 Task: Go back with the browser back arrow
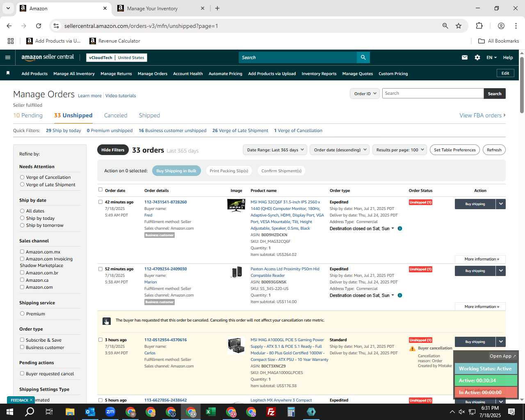tap(9, 26)
